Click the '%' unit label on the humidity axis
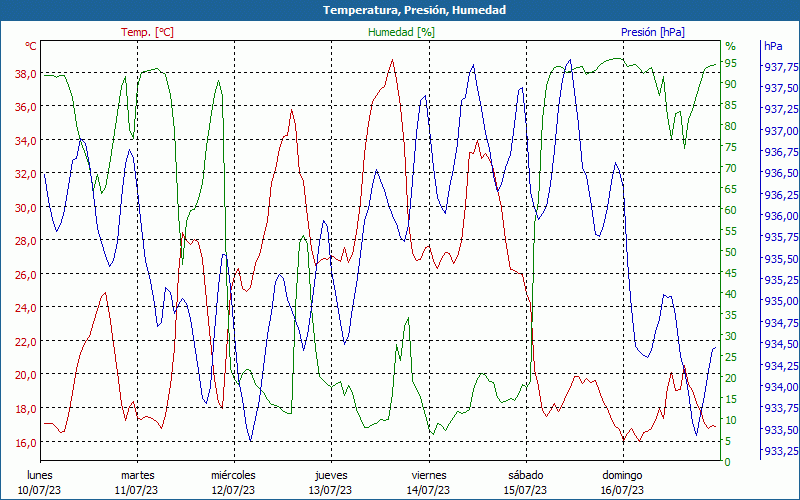 [731, 46]
